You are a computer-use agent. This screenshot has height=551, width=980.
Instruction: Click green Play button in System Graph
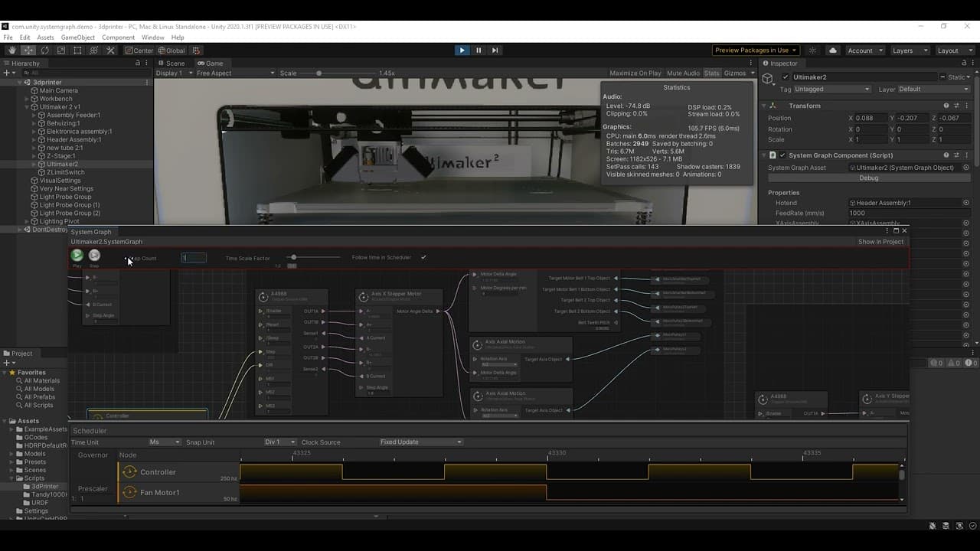pos(77,256)
